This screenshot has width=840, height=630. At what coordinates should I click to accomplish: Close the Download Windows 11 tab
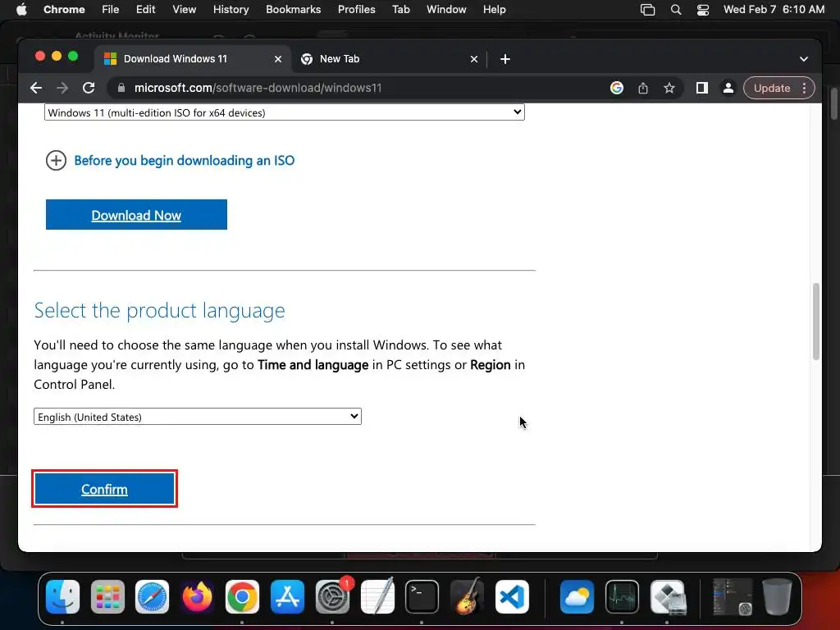click(278, 59)
